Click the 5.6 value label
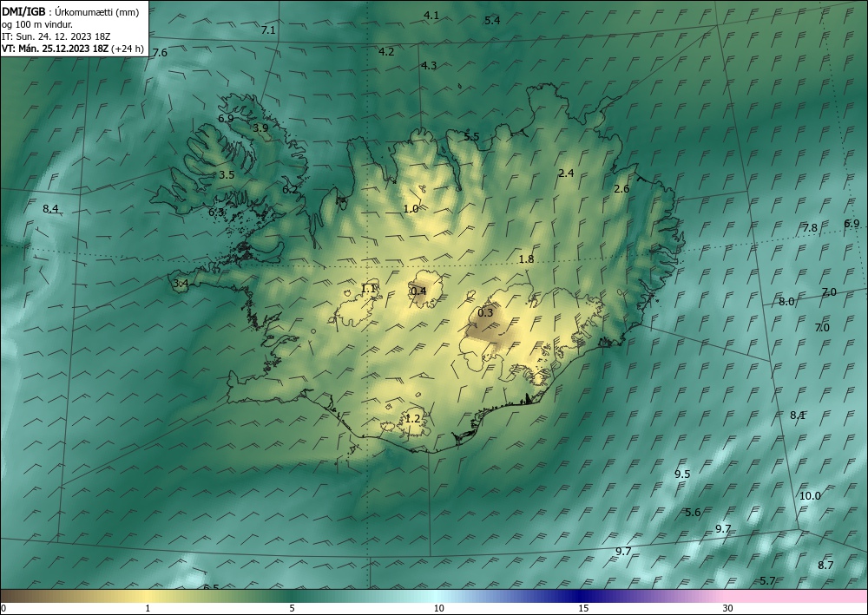 (x=693, y=513)
